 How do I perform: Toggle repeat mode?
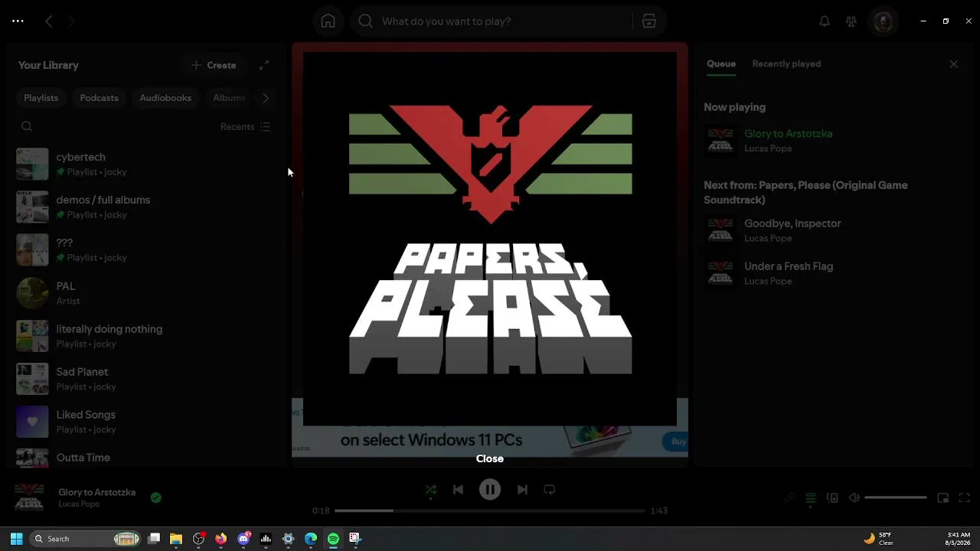pyautogui.click(x=549, y=490)
